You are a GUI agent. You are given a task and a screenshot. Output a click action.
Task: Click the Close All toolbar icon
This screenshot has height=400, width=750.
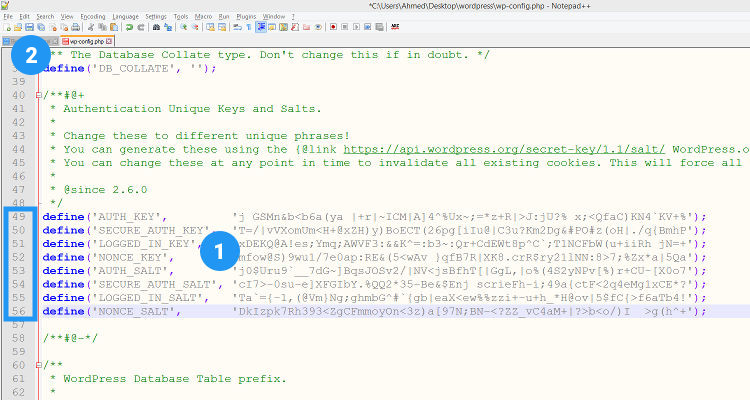[64, 27]
